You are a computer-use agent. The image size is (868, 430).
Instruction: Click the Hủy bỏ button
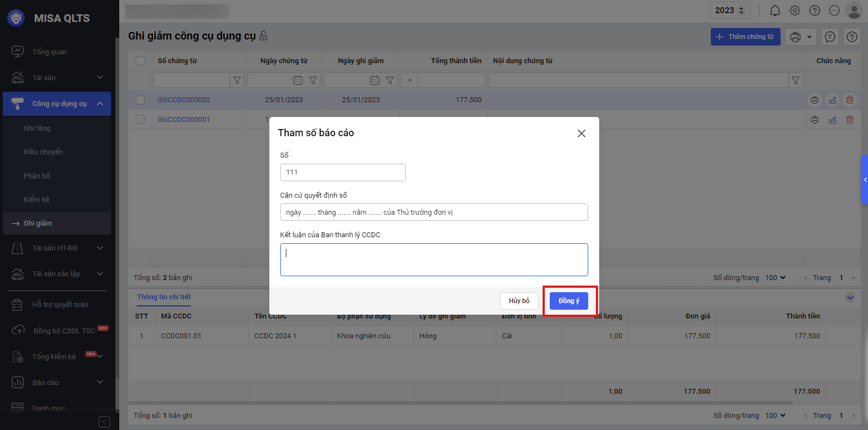click(x=519, y=301)
